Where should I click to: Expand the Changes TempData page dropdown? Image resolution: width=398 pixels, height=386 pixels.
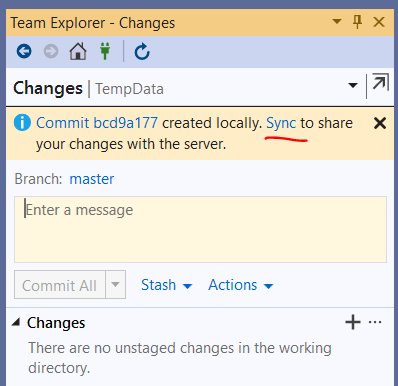click(x=353, y=85)
